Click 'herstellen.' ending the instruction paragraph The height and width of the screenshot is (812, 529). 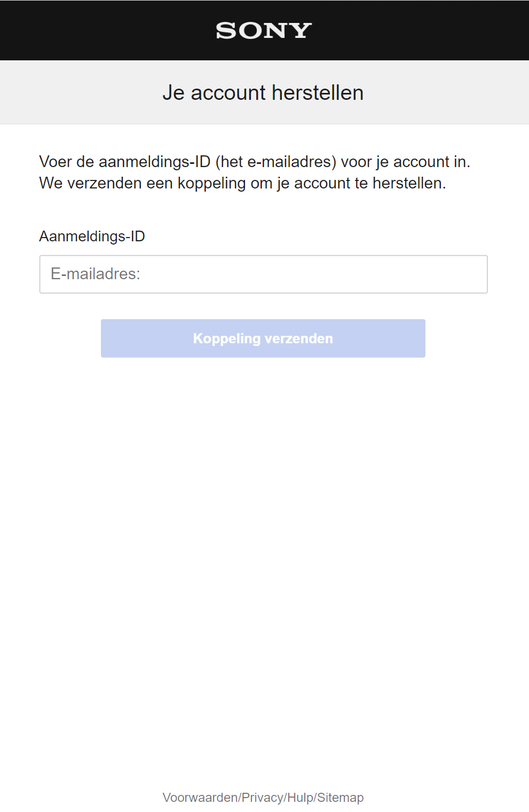(409, 183)
